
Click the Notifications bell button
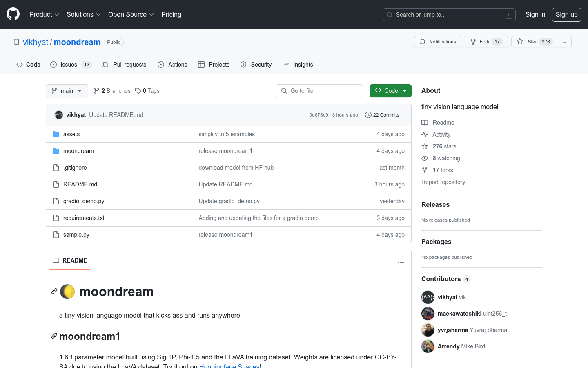point(438,42)
